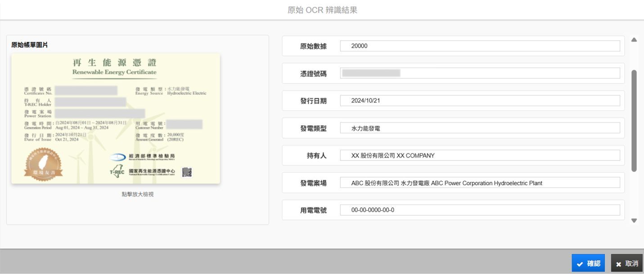Click the scroll down arrow of the results list
644x274 pixels.
click(634, 220)
